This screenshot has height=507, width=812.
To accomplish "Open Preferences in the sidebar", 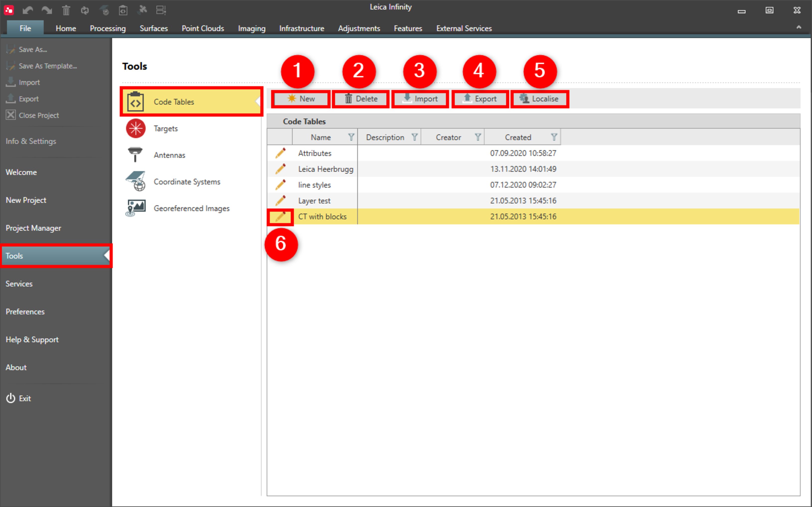I will click(25, 311).
